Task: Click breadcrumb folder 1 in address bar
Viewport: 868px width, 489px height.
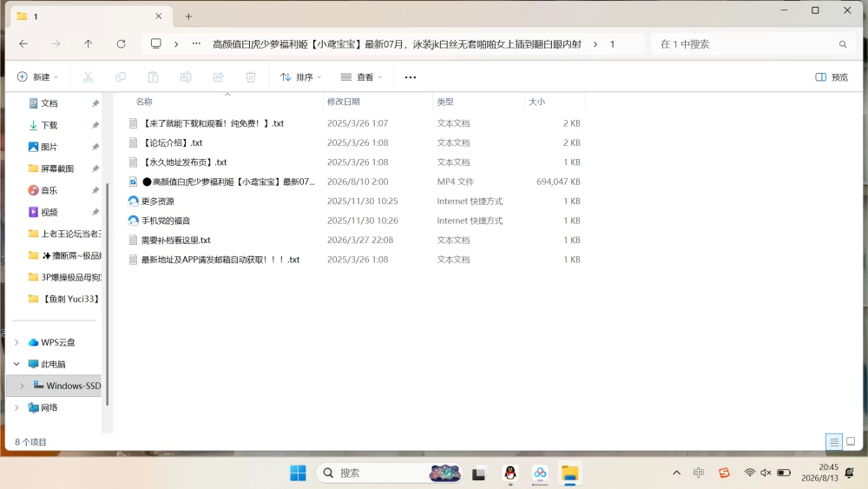Action: [x=612, y=44]
